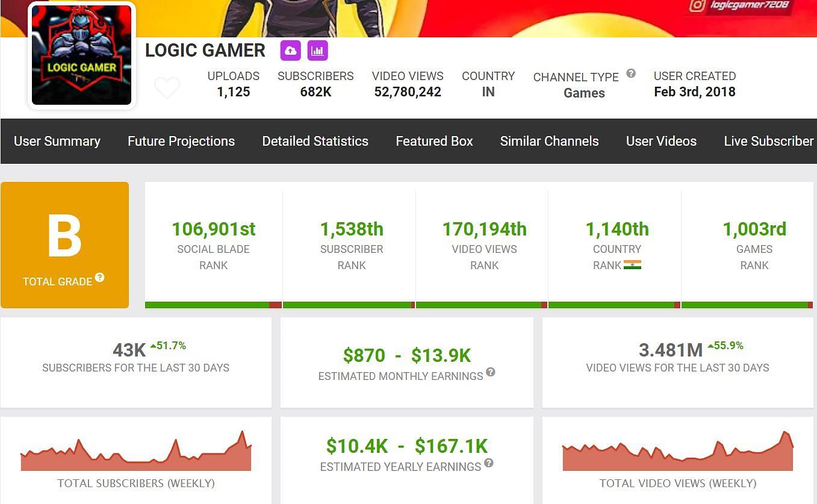
Task: Click the $870 - $13.9K monthly earnings
Action: coord(407,356)
